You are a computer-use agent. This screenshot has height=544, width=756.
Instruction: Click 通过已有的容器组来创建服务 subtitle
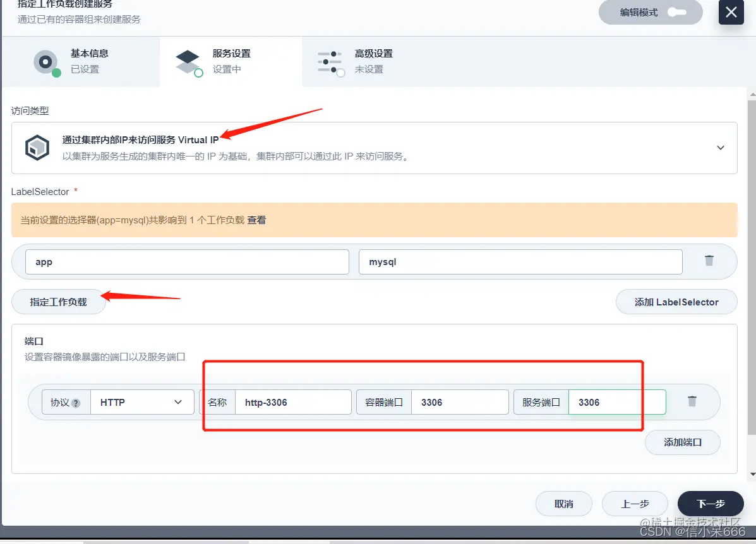79,20
